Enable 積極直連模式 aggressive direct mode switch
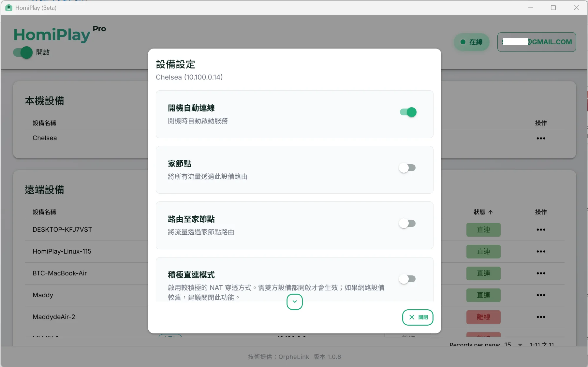 click(x=407, y=279)
